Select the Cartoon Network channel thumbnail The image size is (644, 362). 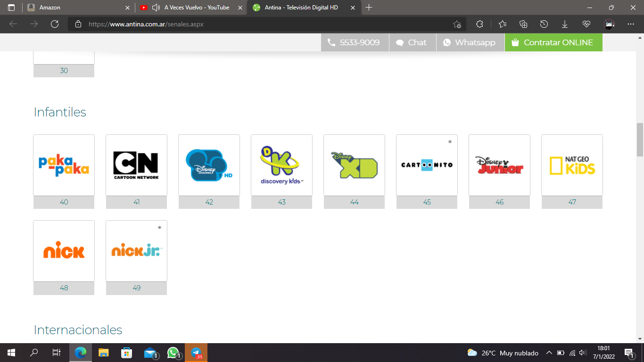(136, 165)
